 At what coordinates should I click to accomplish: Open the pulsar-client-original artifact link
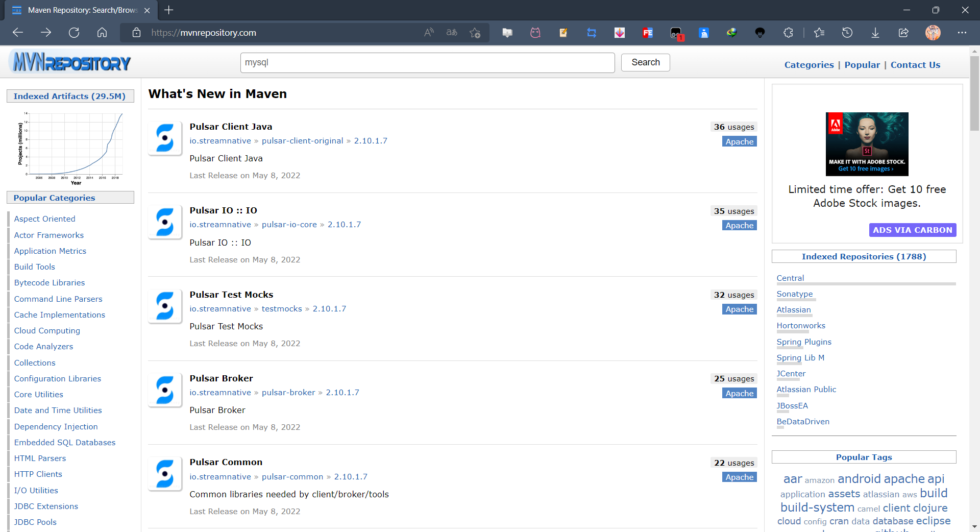[x=302, y=141]
